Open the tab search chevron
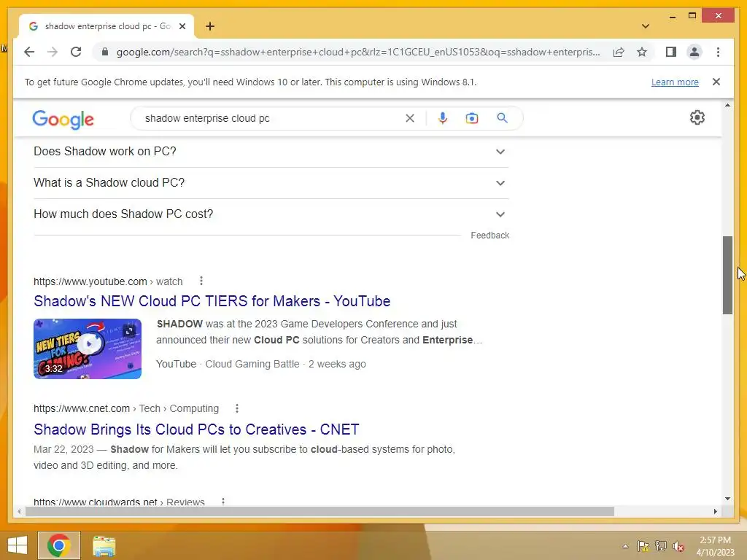 click(x=646, y=26)
